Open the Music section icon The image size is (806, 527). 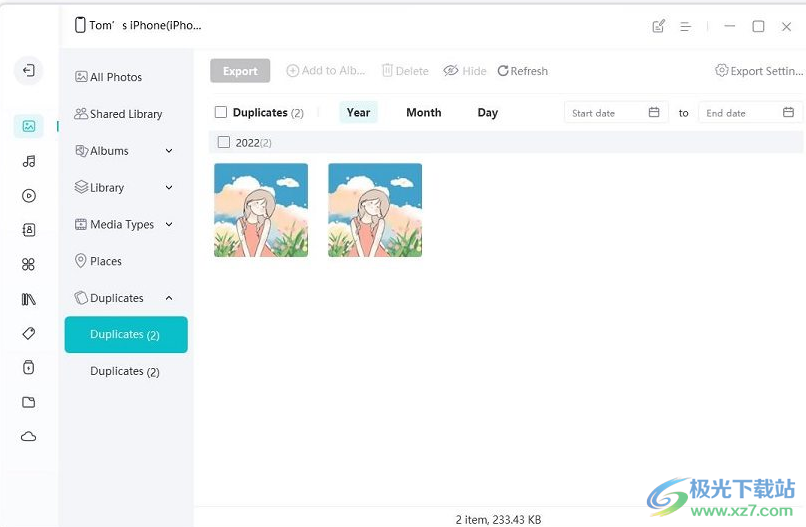coord(29,161)
